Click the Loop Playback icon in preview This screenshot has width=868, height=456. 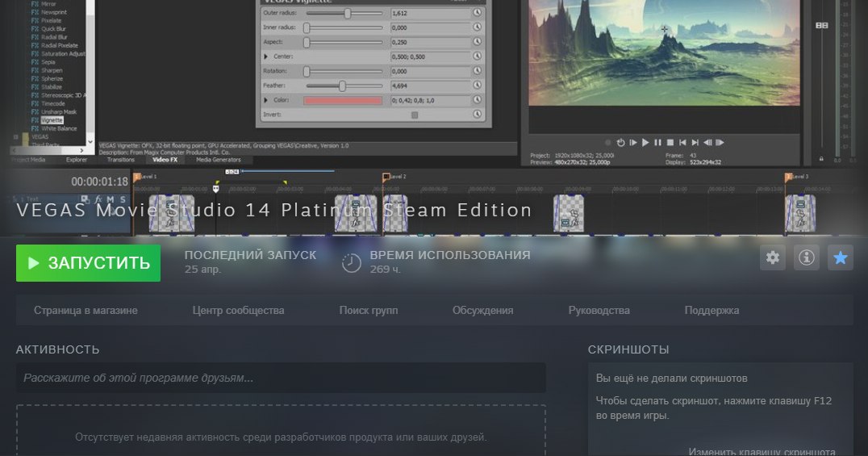[x=620, y=142]
